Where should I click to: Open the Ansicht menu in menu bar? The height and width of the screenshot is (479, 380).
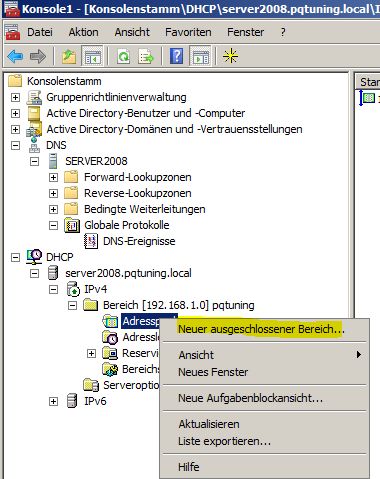coord(132,32)
